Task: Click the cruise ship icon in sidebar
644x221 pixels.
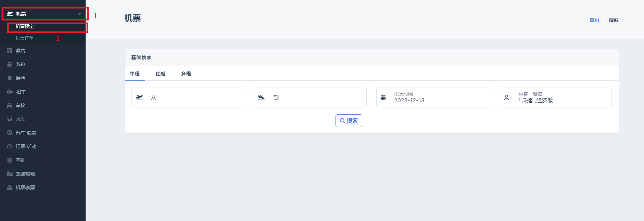Action: [10, 64]
